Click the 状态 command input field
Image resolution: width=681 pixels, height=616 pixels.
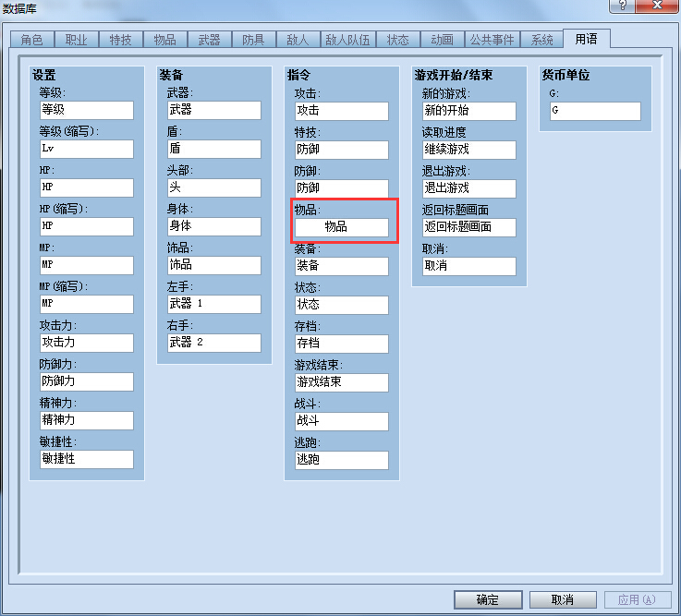[342, 305]
